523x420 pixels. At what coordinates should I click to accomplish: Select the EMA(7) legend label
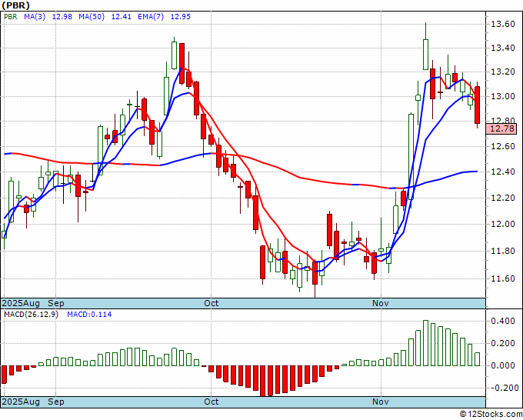pos(151,17)
